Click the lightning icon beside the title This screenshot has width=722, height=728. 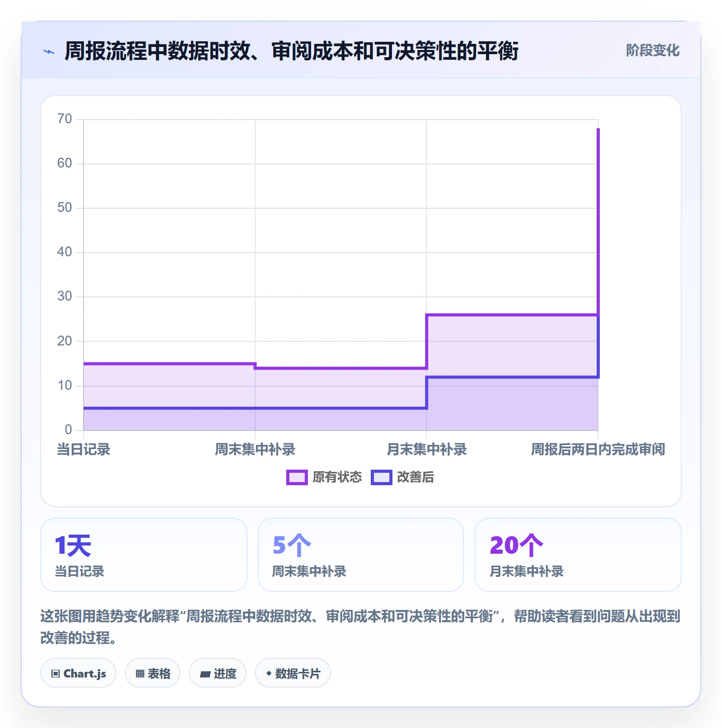(x=49, y=52)
